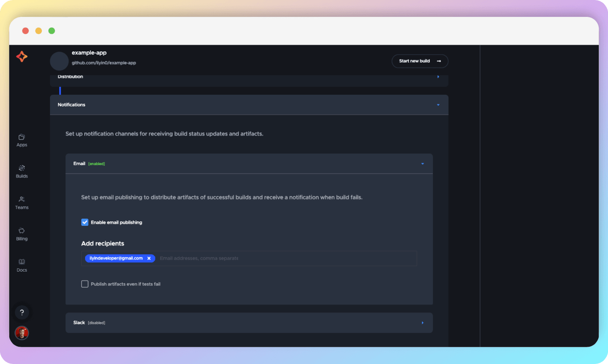This screenshot has width=608, height=364.
Task: Enable publishing artifacts even if tests fail
Action: point(85,284)
